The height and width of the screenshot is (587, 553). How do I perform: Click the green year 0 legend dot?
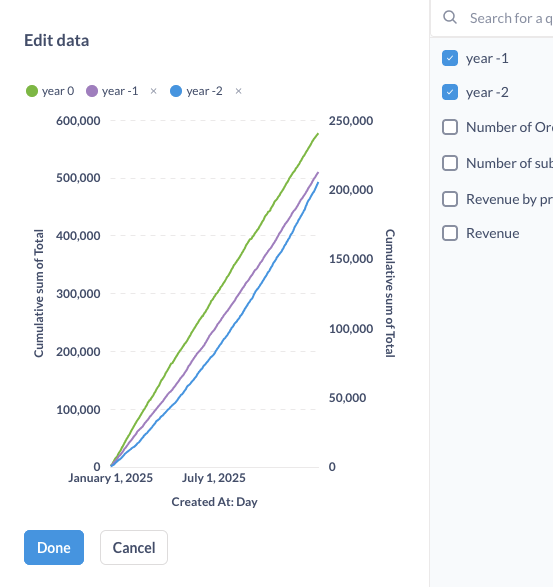pos(32,91)
